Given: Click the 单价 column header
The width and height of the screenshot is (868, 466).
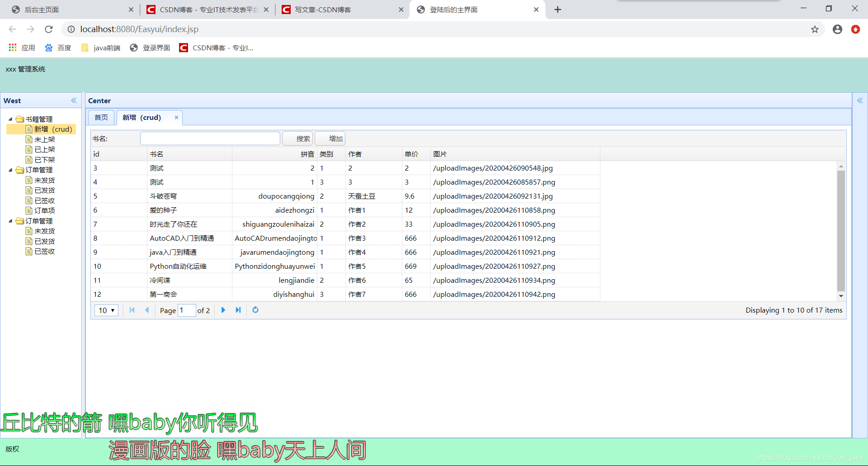Looking at the screenshot, I should click(x=416, y=154).
